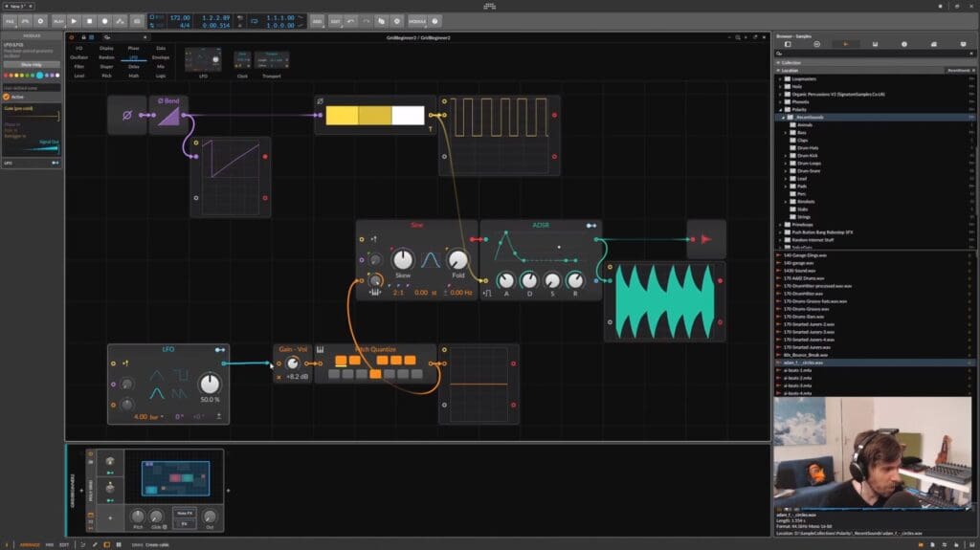Expand the Organic Percussions V2 folder
The width and height of the screenshot is (980, 550).
(x=780, y=95)
